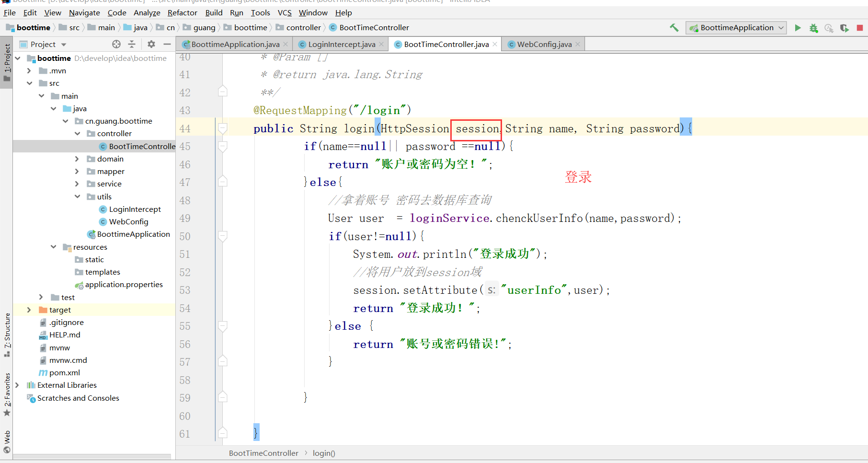Fold the if(user!=null) block gutter marker

222,236
